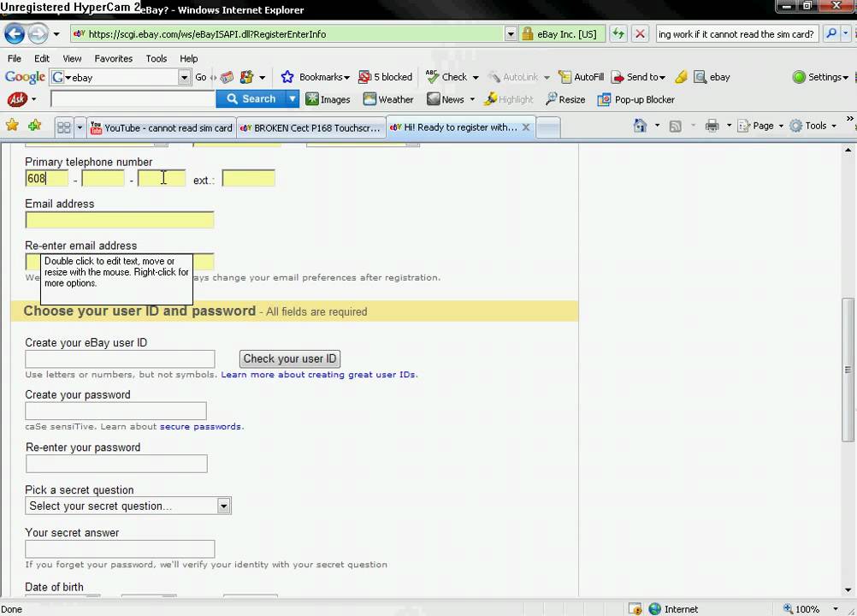Open the View menu
Viewport: 857px width, 616px height.
click(x=72, y=58)
